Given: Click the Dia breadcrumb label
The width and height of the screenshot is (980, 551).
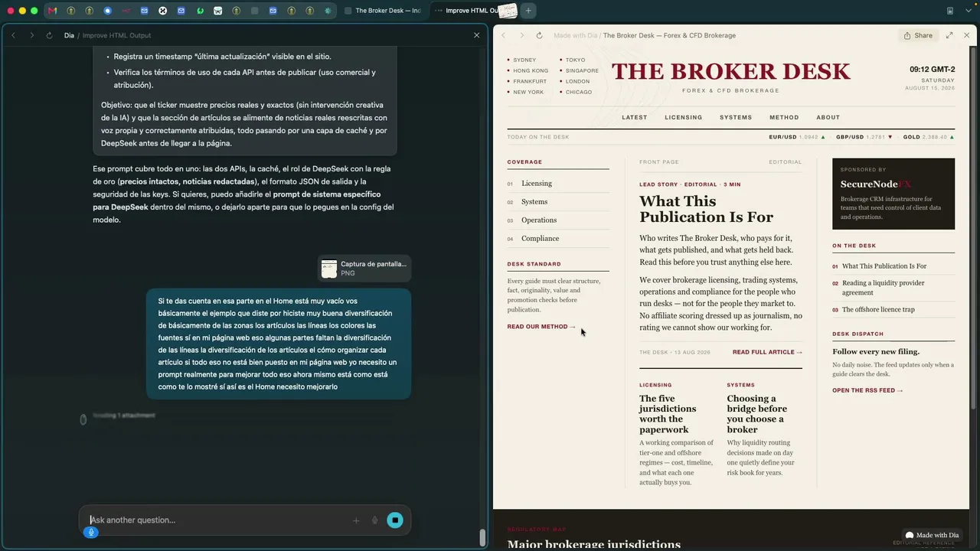Looking at the screenshot, I should 69,35.
